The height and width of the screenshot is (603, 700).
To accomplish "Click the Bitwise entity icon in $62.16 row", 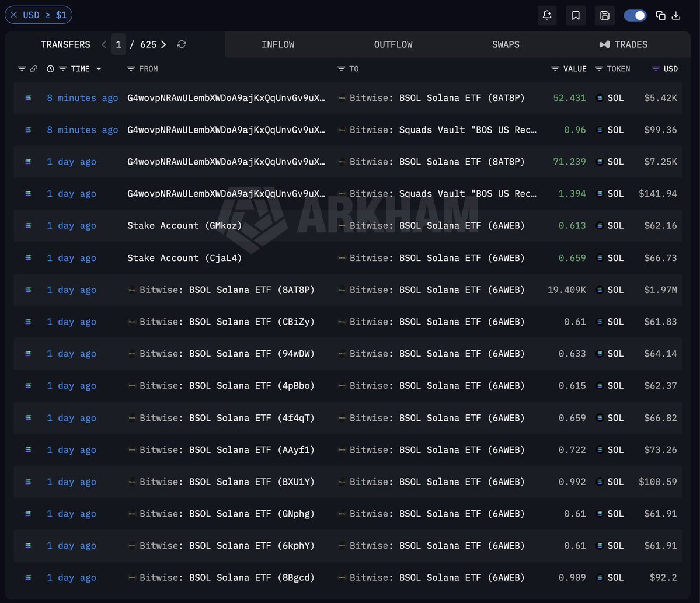I will click(x=342, y=226).
